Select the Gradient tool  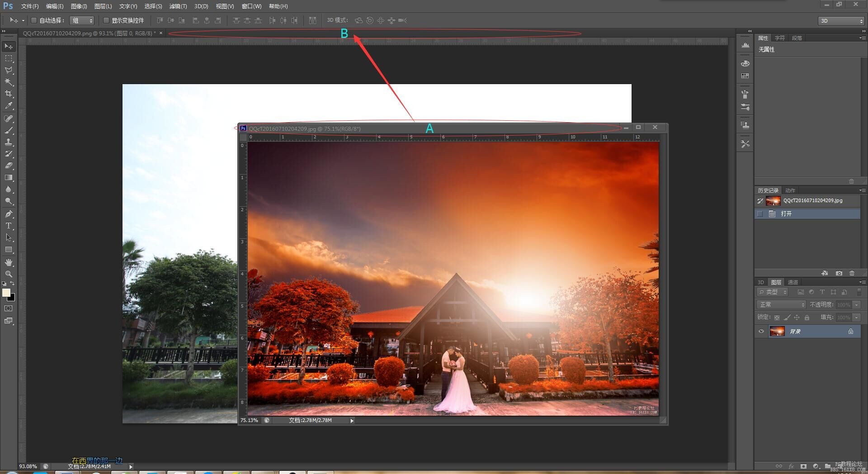[x=9, y=177]
